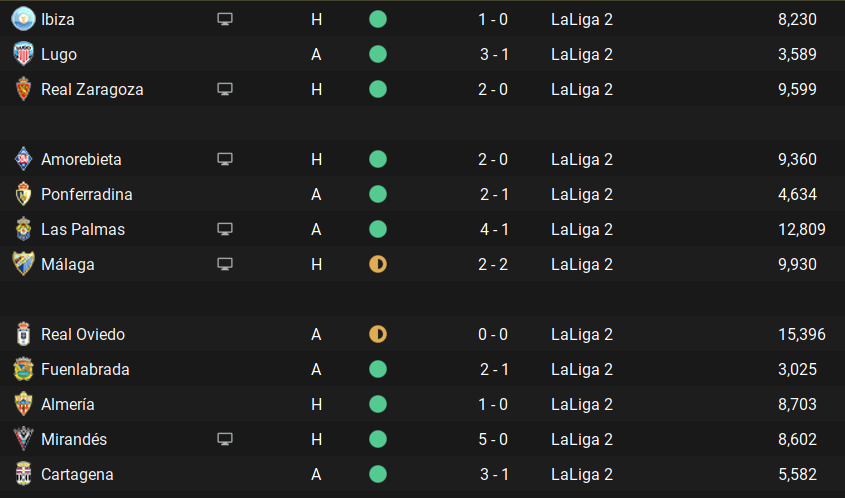
Task: Click the 15,396 attendance figure
Action: 801,334
